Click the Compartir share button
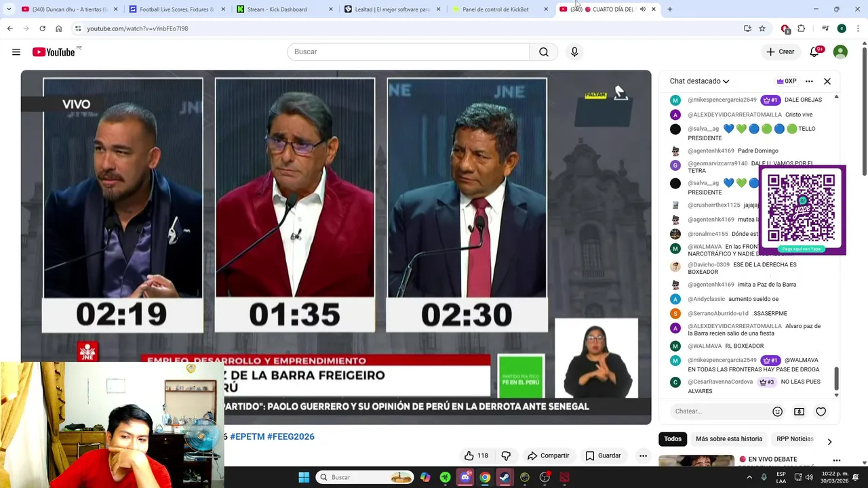 click(548, 455)
